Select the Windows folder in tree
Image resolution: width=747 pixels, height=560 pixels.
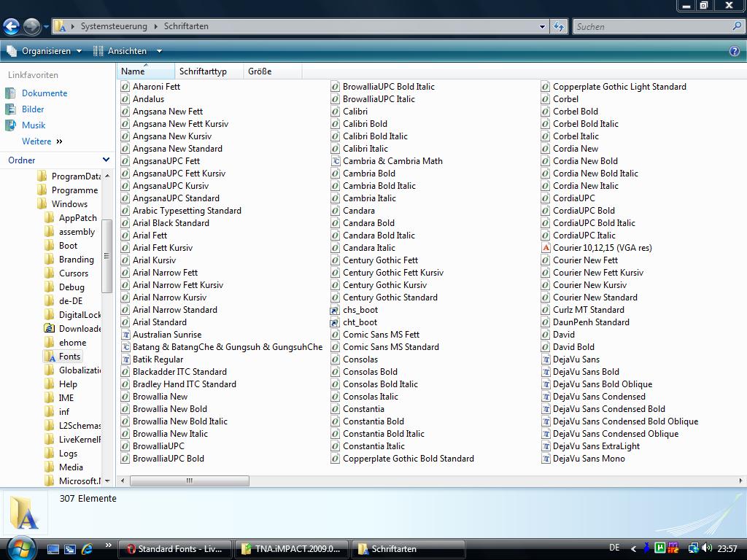click(69, 204)
